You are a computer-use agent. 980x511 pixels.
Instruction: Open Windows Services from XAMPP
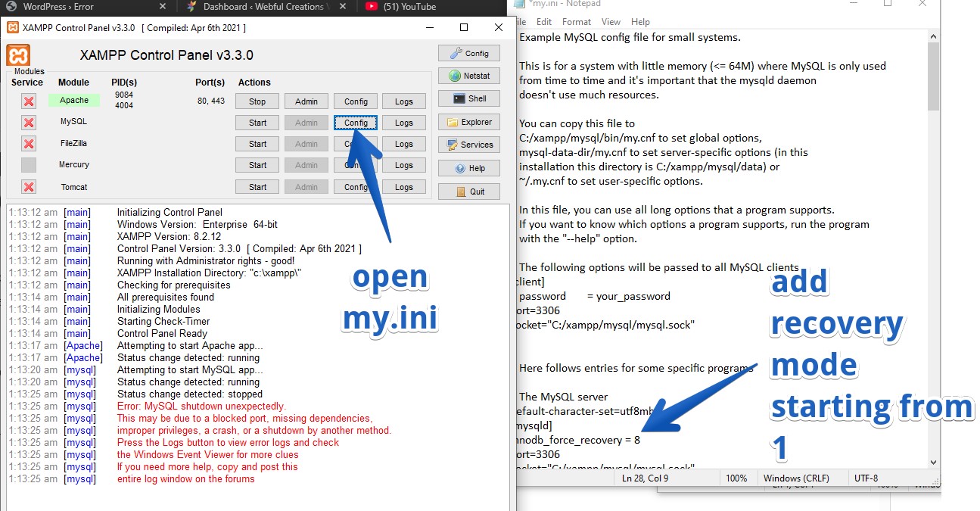pos(468,145)
